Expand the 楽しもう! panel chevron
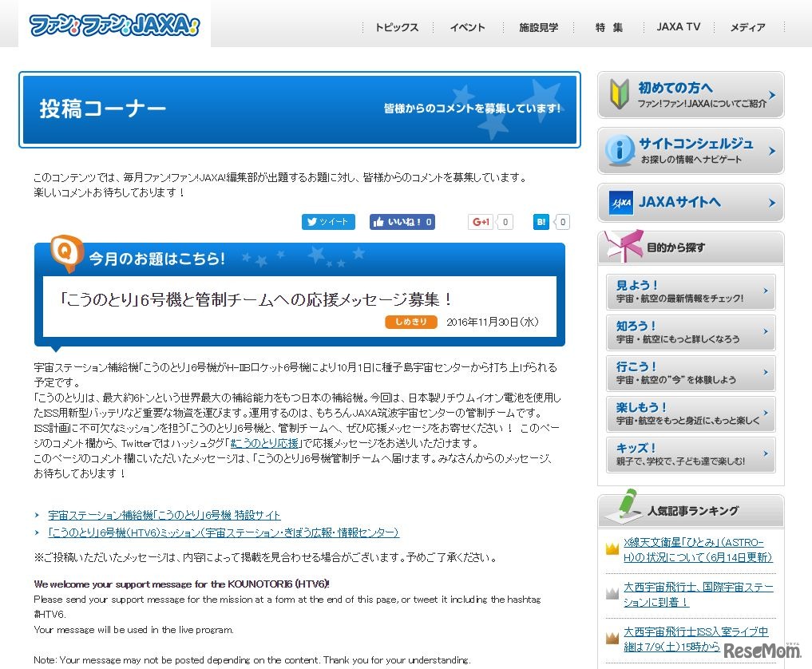The width and height of the screenshot is (812, 669). (x=765, y=414)
